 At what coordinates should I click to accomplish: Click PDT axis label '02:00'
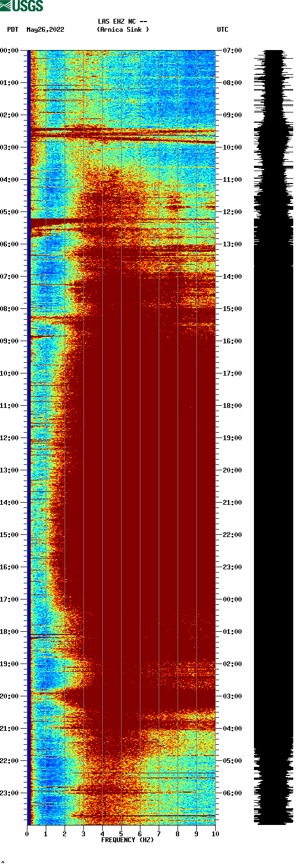9,115
